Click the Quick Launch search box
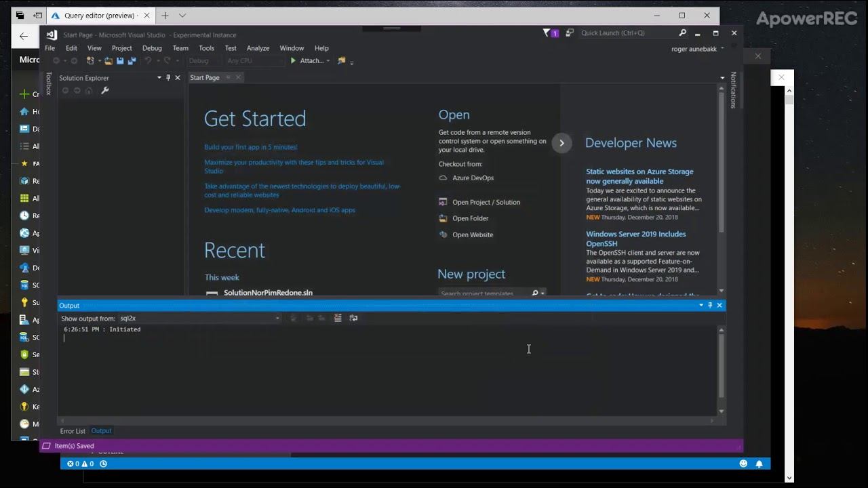 [x=629, y=33]
